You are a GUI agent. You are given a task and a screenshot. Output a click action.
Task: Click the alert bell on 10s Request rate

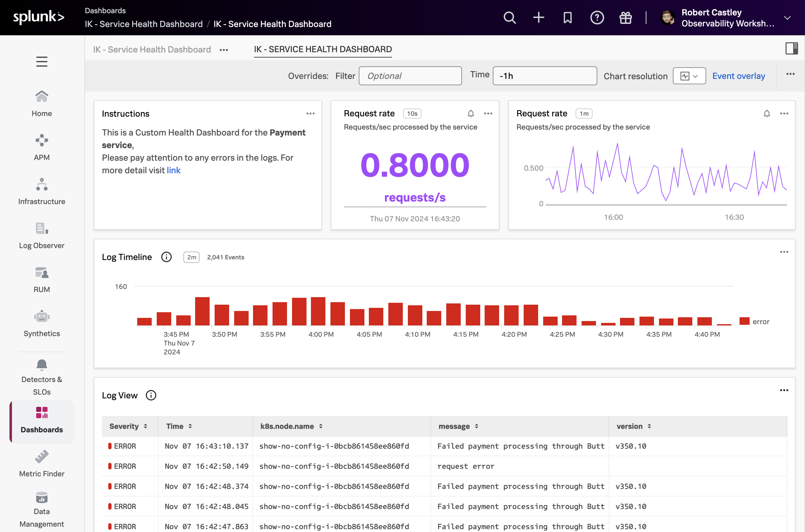pos(470,114)
